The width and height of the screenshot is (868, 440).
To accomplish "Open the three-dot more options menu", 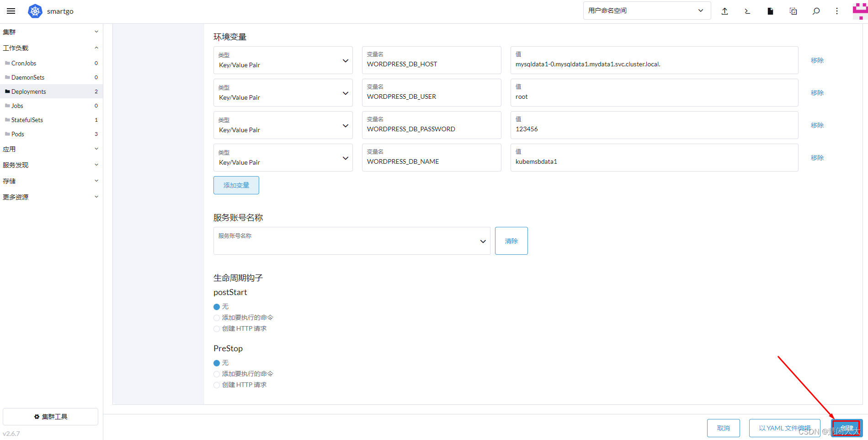I will [x=837, y=11].
